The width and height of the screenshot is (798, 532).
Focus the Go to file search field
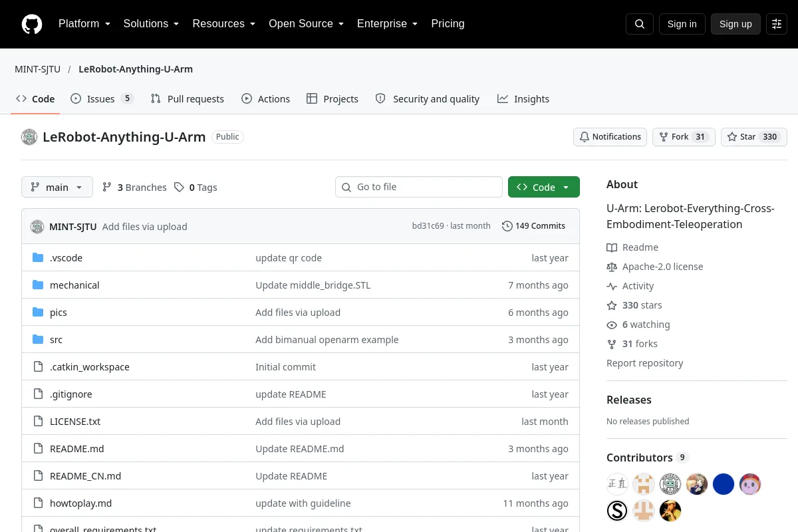click(x=419, y=187)
